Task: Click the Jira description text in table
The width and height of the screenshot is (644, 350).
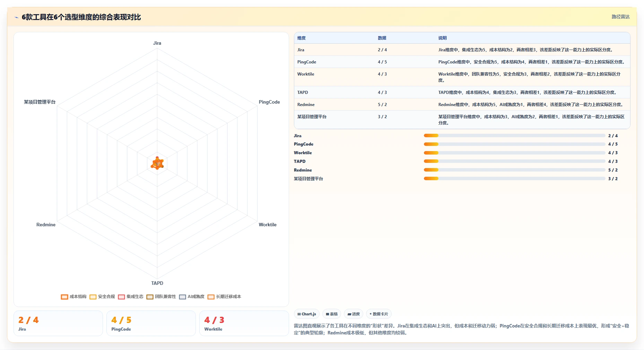Action: (x=526, y=50)
